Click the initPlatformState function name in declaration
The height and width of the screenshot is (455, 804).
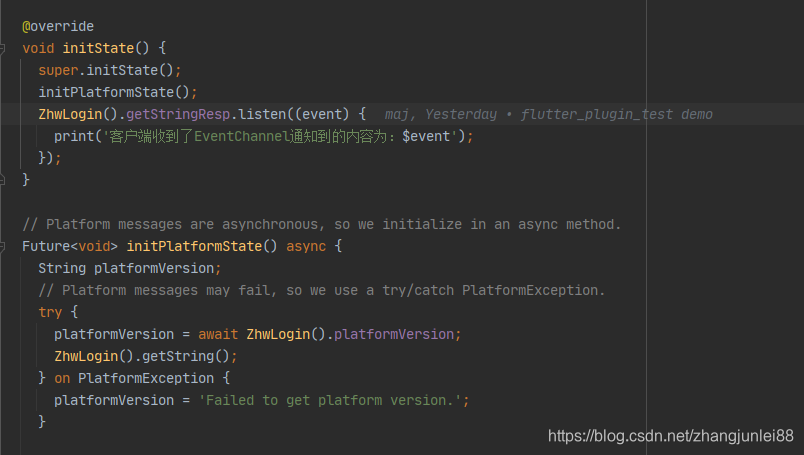pyautogui.click(x=194, y=246)
